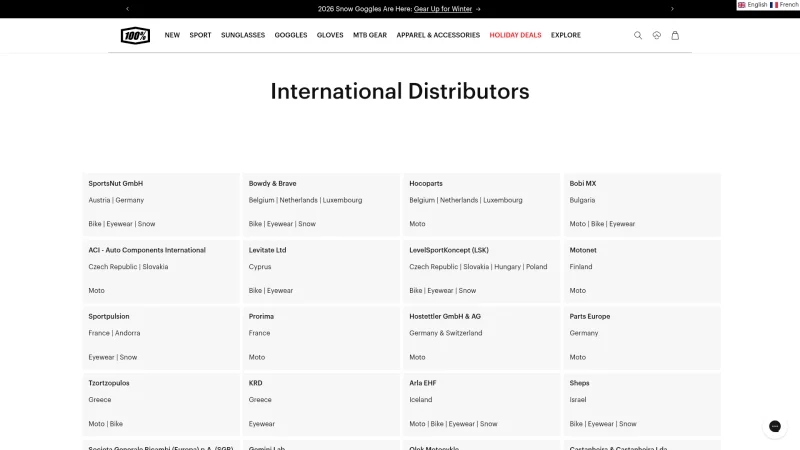Open the SPORT menu

pos(200,35)
